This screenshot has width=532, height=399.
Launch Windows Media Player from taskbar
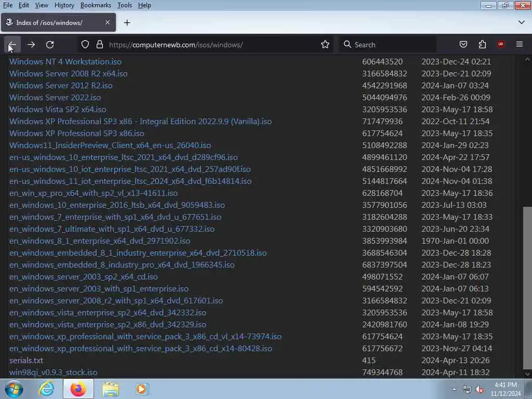tap(142, 389)
